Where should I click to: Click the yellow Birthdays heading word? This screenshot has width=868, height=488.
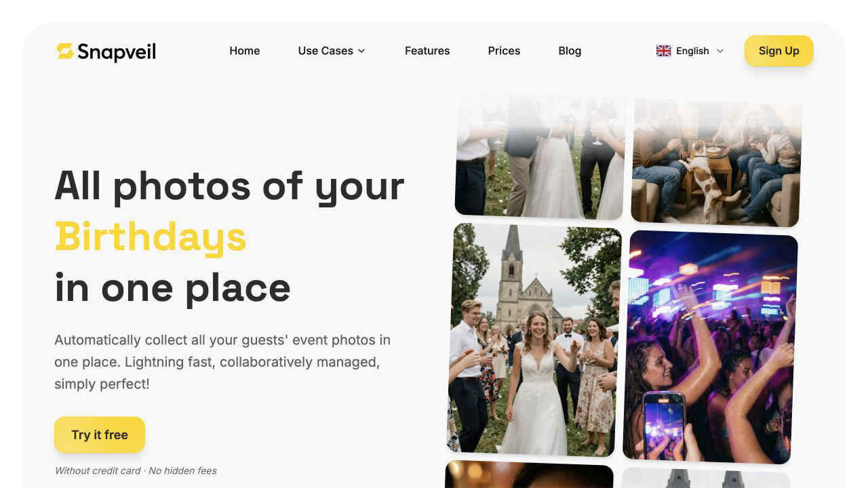pyautogui.click(x=151, y=237)
